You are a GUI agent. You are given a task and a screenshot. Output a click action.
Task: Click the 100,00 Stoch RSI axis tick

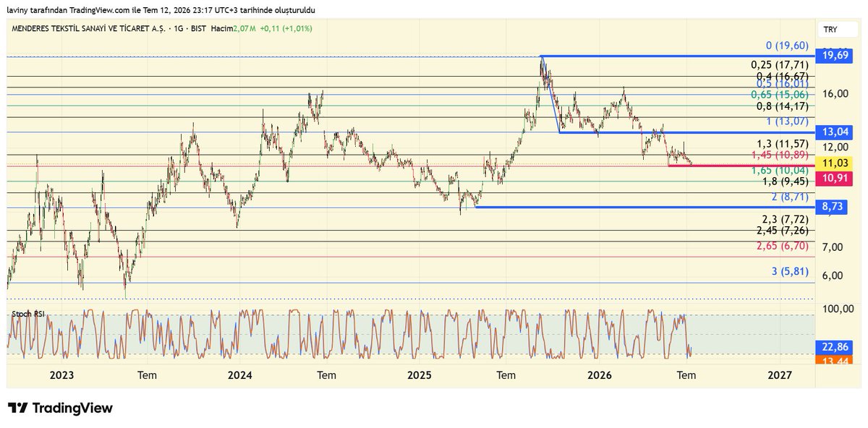pyautogui.click(x=837, y=309)
